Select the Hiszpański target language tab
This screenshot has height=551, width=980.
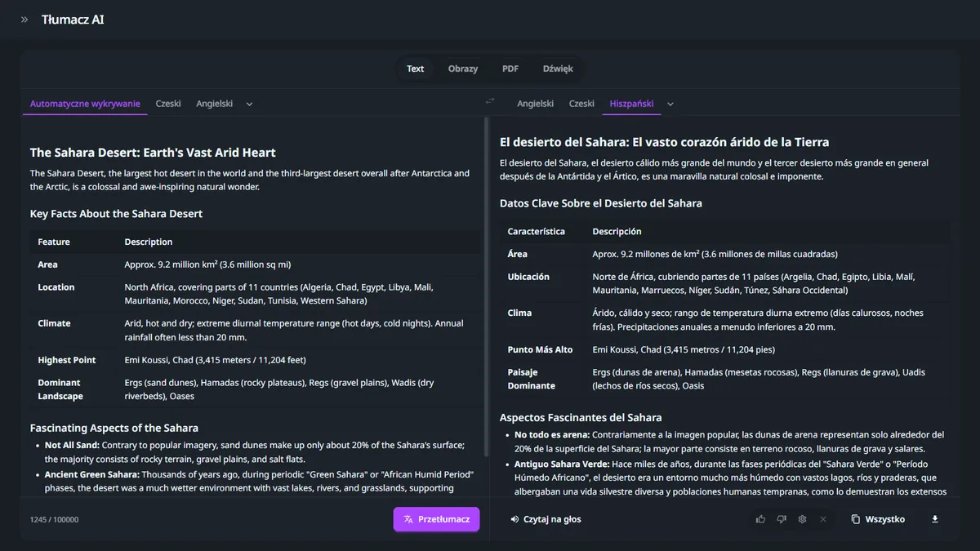pos(632,104)
